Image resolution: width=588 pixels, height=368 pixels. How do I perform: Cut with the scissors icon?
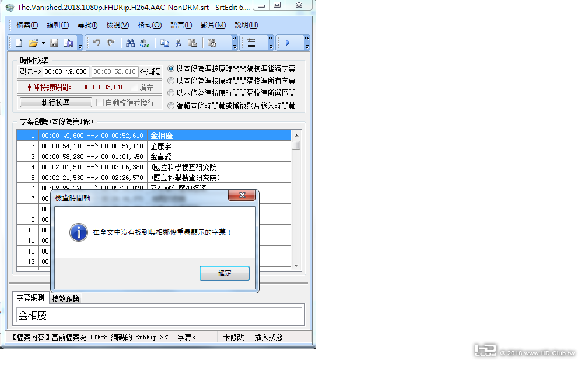(178, 43)
